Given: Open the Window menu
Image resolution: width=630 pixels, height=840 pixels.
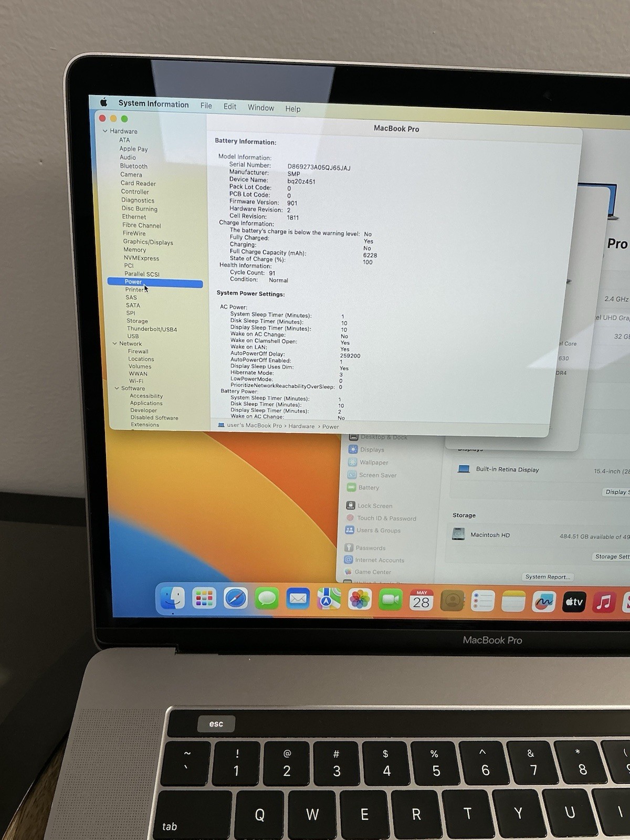Looking at the screenshot, I should click(x=261, y=108).
